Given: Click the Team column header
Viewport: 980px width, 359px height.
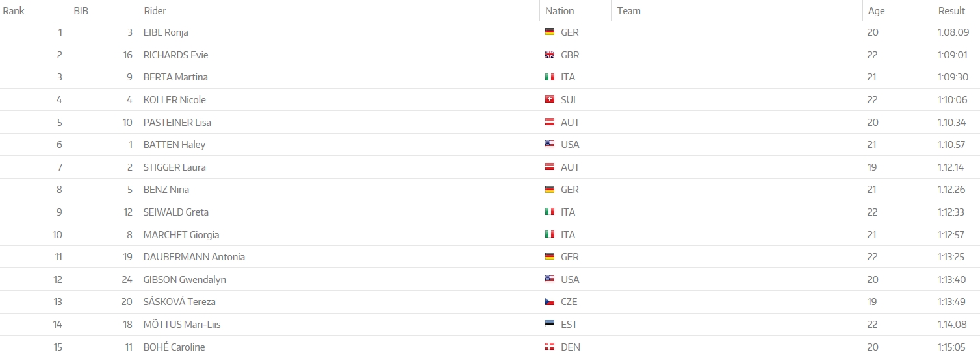Looking at the screenshot, I should point(628,11).
